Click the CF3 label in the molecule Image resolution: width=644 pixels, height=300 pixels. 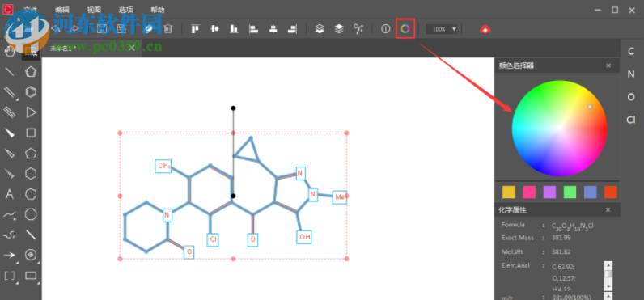[163, 166]
